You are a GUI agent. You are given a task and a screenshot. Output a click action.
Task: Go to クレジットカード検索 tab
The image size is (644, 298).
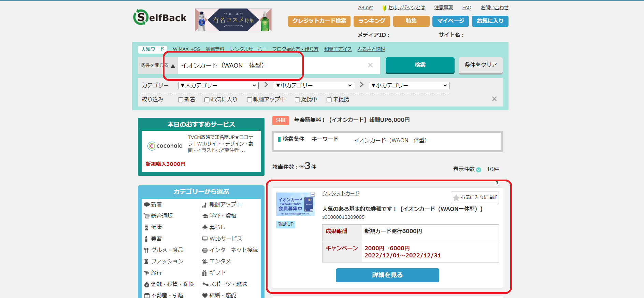tap(319, 21)
